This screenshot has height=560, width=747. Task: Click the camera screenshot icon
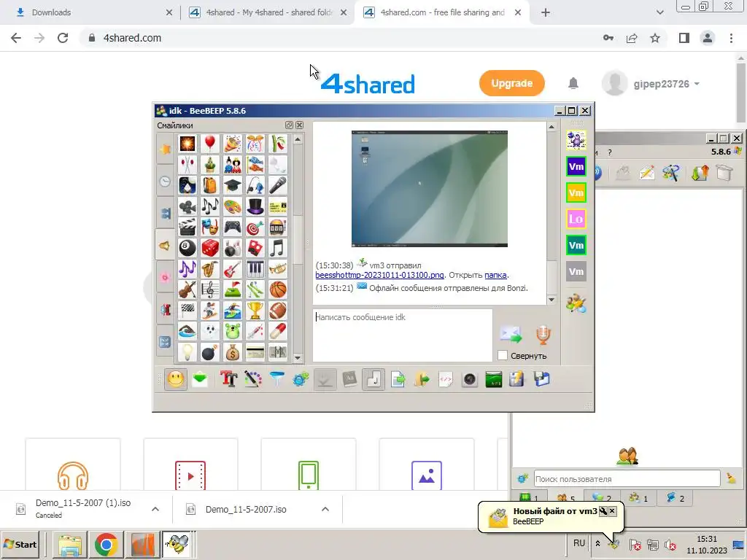(x=470, y=379)
